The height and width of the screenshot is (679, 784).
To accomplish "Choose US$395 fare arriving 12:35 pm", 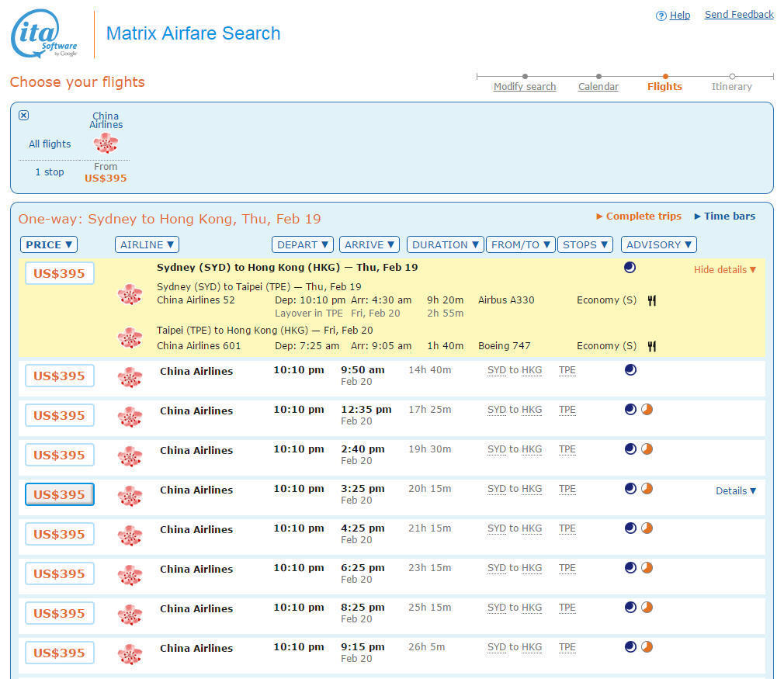I will point(60,415).
